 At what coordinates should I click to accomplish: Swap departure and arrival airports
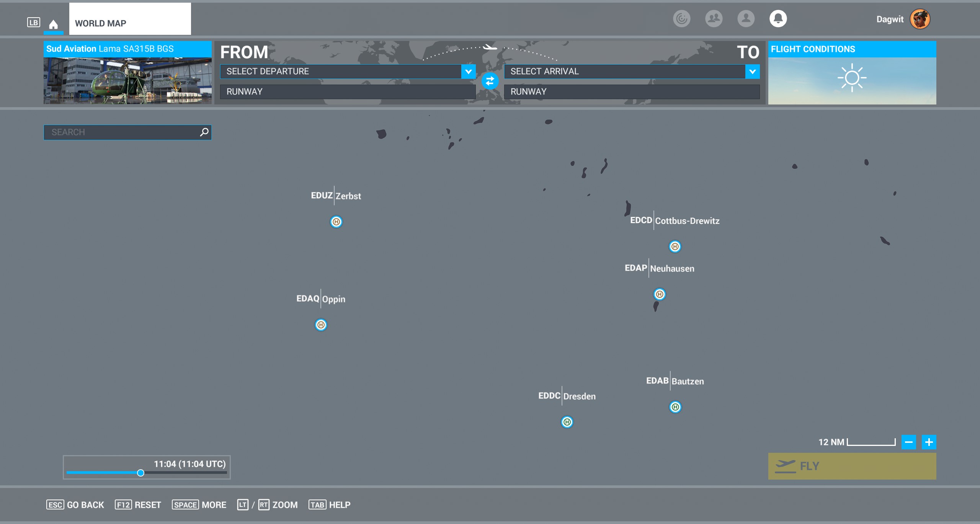pyautogui.click(x=490, y=81)
